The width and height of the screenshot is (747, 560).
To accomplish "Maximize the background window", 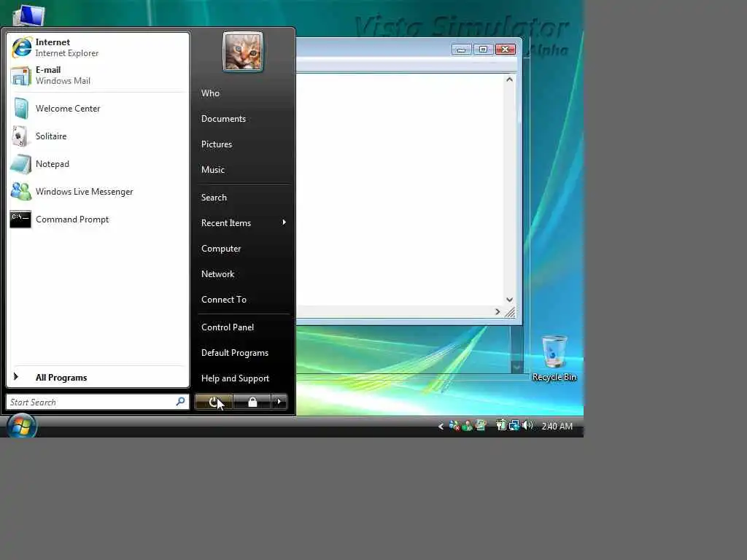I will [483, 50].
